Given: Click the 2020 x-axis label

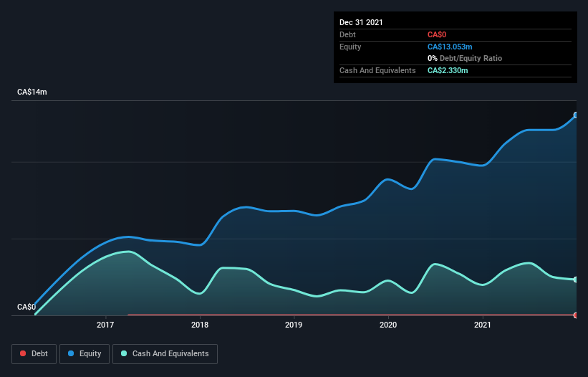Looking at the screenshot, I should coord(388,325).
